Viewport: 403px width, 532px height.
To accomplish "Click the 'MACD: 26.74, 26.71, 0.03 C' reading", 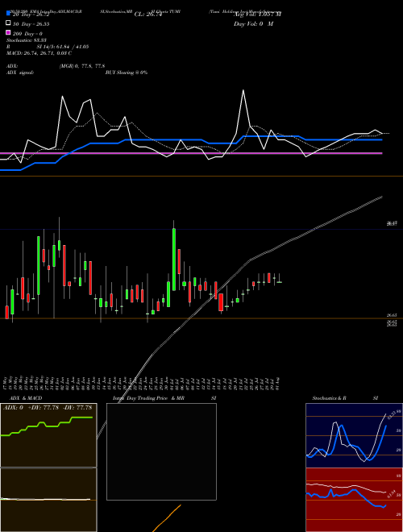I will tap(39, 53).
